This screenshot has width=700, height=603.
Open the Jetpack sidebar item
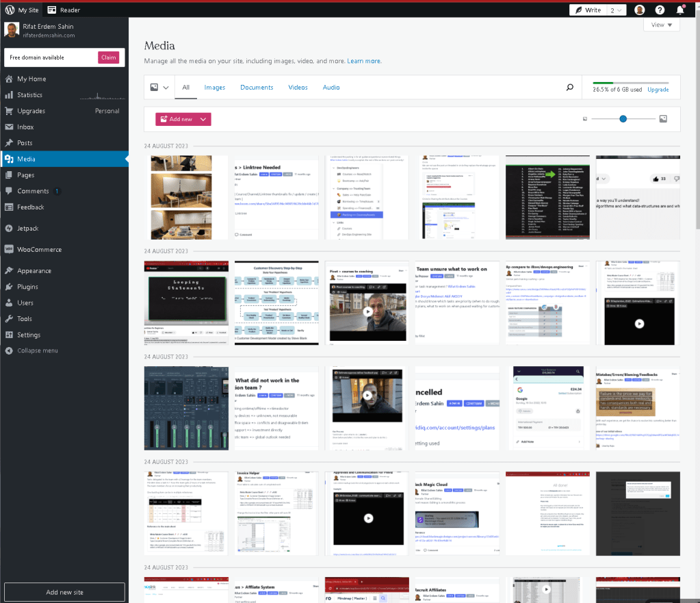64,228
